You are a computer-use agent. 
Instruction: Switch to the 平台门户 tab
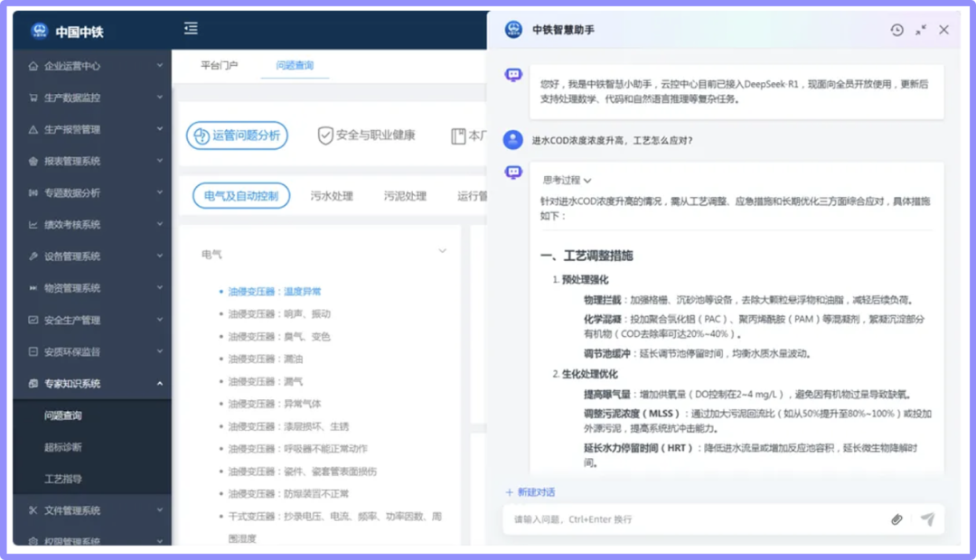tap(219, 66)
